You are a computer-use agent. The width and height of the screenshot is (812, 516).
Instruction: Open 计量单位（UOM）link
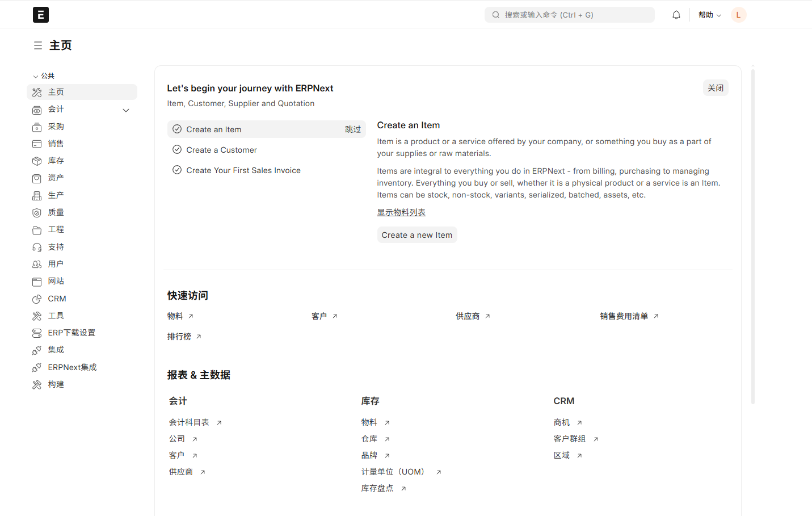(394, 472)
